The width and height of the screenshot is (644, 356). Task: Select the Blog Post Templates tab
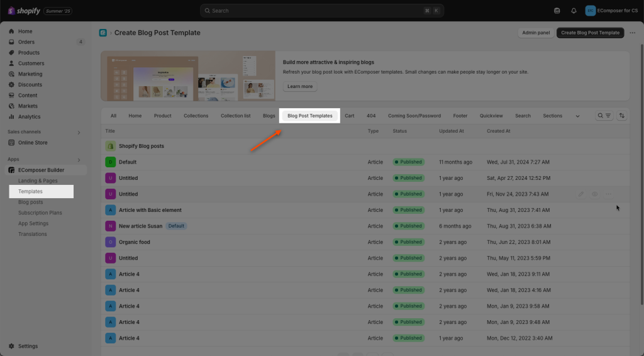pos(309,116)
